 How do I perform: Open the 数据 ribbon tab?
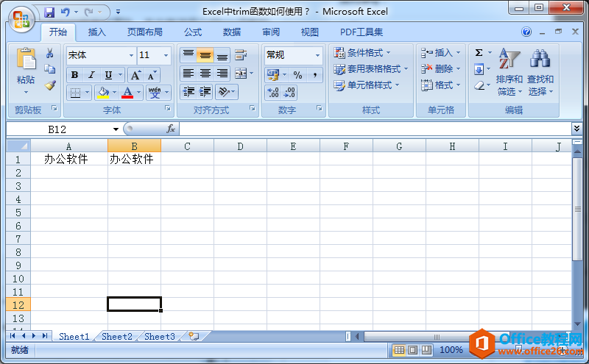point(232,32)
